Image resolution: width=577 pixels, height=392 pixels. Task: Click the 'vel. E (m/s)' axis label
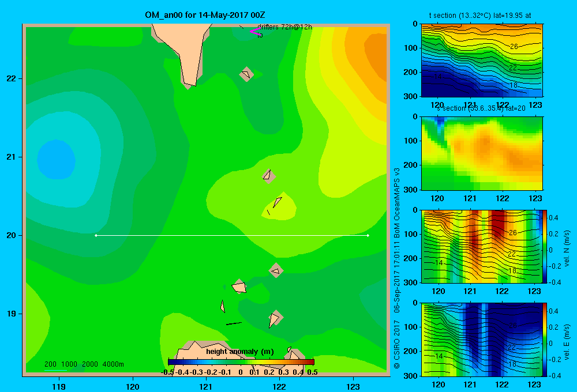pos(567,342)
